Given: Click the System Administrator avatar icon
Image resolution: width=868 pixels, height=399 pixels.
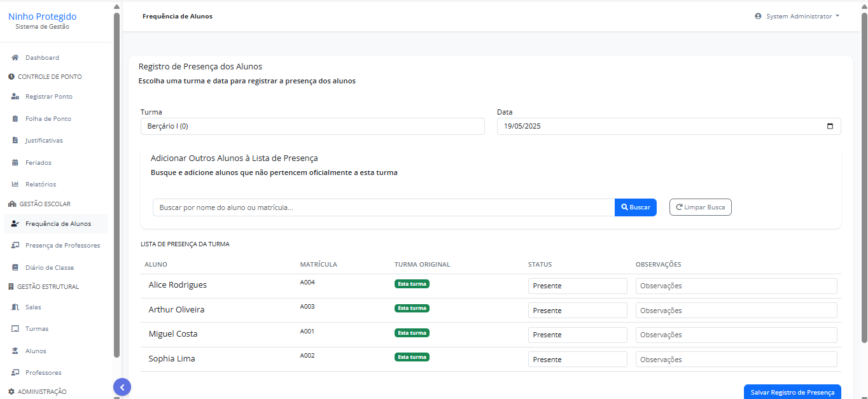Looking at the screenshot, I should [x=758, y=17].
